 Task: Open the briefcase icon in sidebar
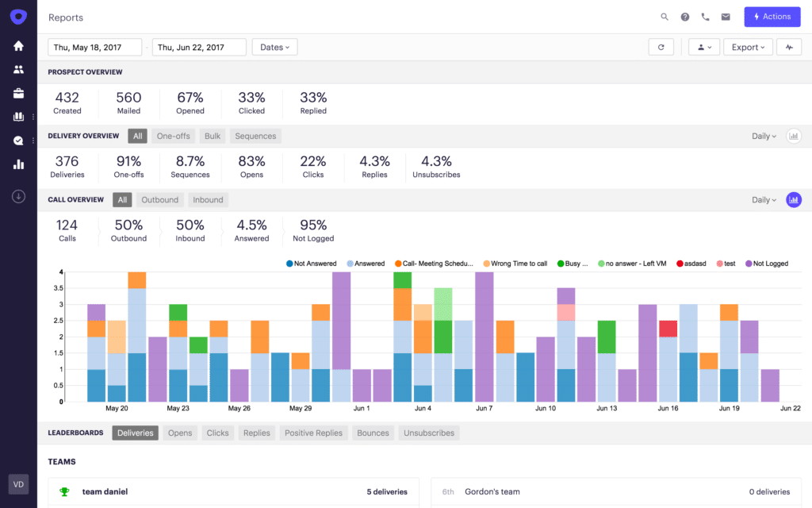(x=17, y=93)
